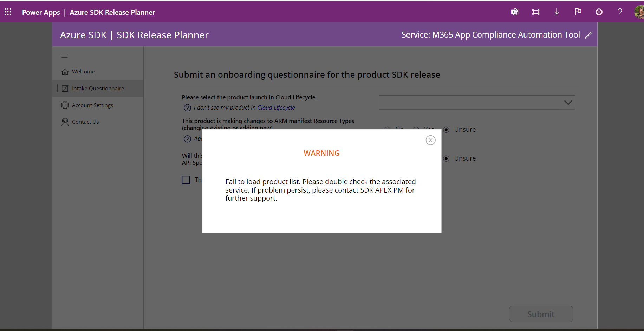Open the help tooltip beside Cloud Lifecycle question
Screen dimensions: 644x331
point(187,108)
